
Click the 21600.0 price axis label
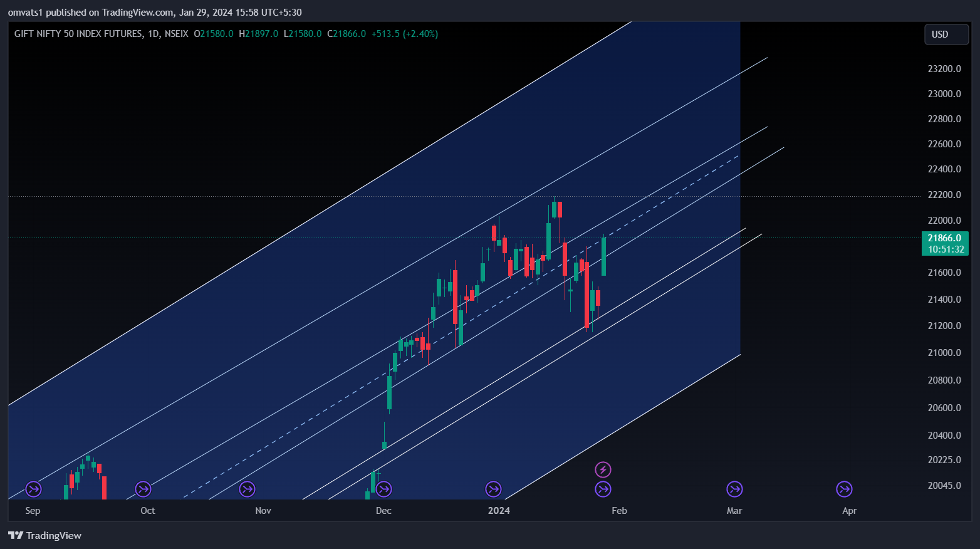click(x=944, y=273)
